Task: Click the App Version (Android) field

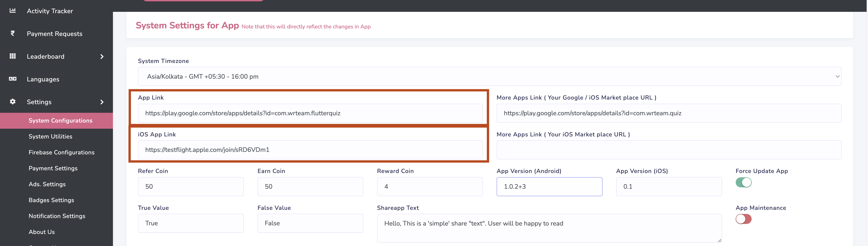Action: tap(549, 186)
